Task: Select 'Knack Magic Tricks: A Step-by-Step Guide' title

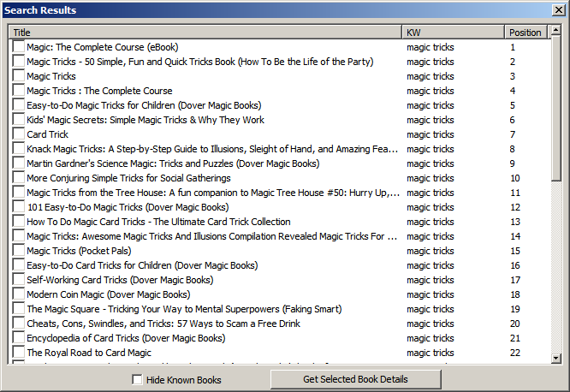Action: (212, 149)
